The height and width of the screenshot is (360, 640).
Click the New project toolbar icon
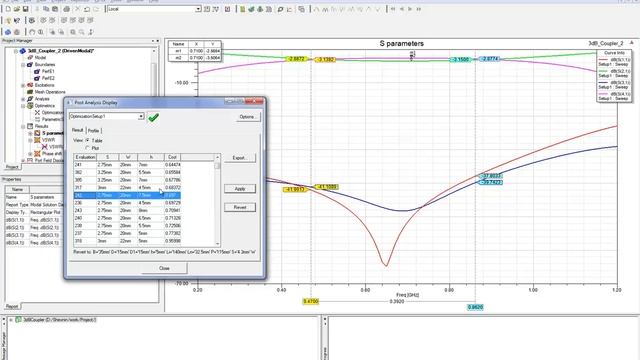8,9
